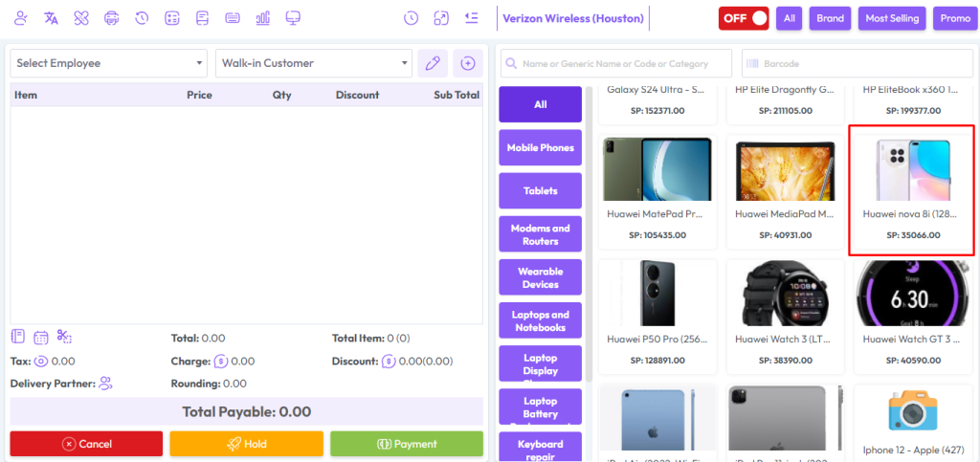Select the Laptop Display category
This screenshot has width=980, height=462.
540,363
